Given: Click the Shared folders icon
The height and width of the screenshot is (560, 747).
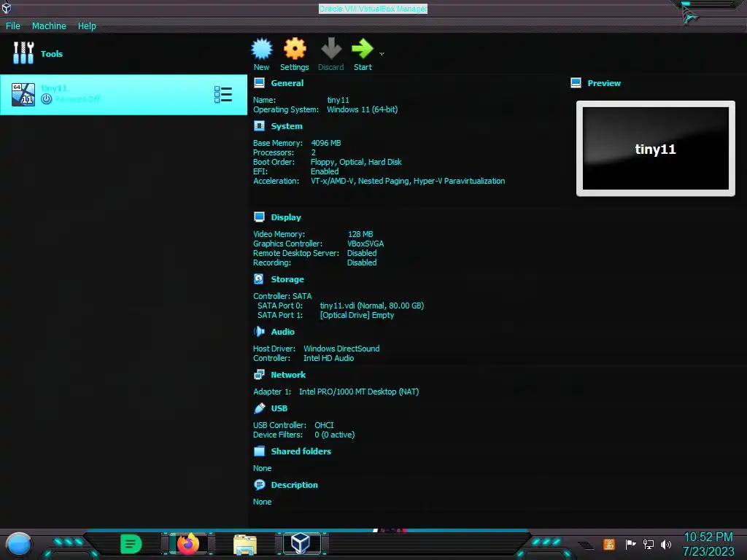Looking at the screenshot, I should pyautogui.click(x=259, y=451).
